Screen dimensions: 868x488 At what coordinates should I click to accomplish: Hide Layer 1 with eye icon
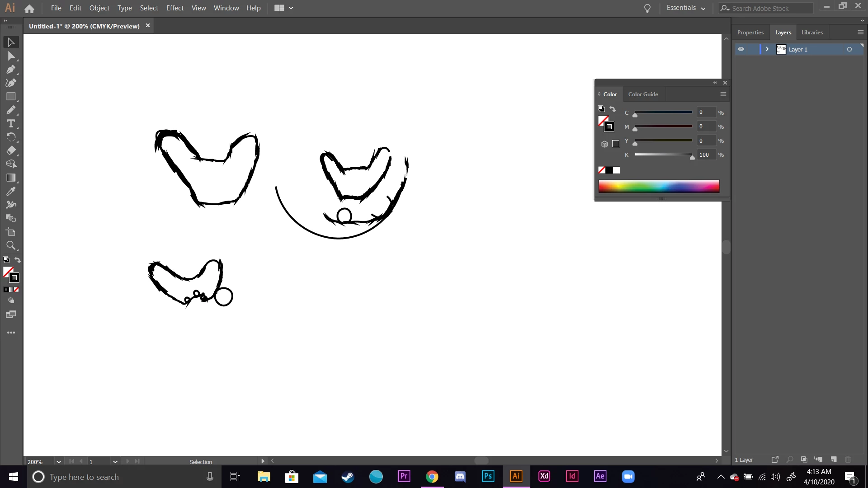pyautogui.click(x=741, y=49)
